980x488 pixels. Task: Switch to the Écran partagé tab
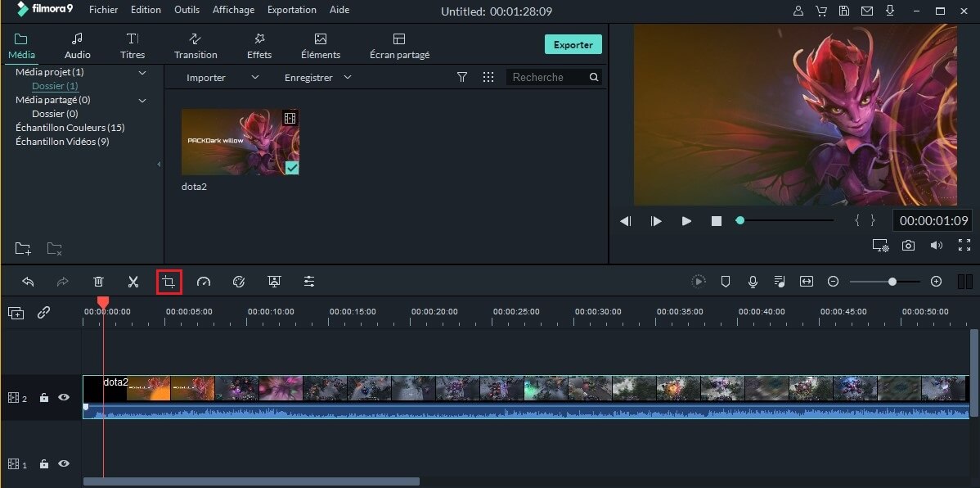[399, 47]
